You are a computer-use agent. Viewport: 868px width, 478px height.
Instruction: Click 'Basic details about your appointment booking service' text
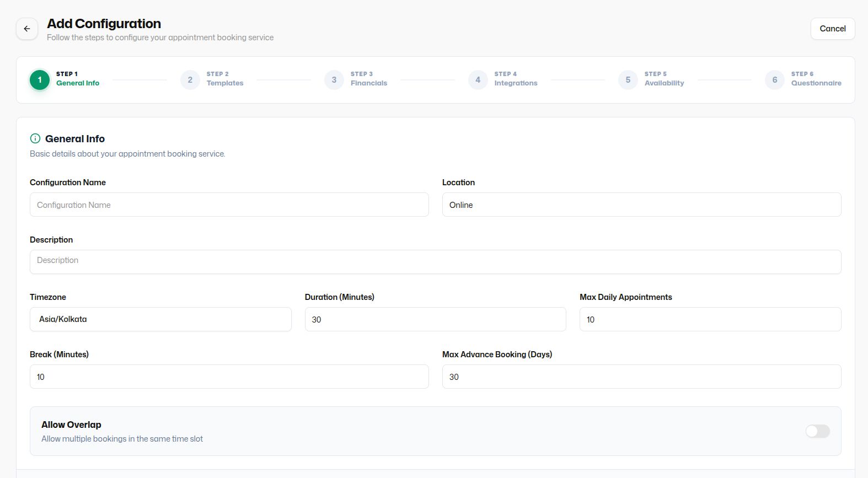pyautogui.click(x=127, y=154)
